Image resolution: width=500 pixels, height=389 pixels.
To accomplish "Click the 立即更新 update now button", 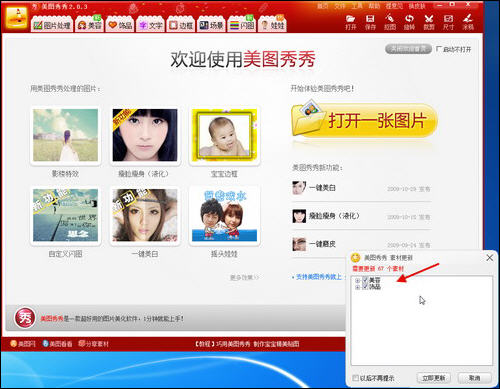I will click(x=434, y=378).
